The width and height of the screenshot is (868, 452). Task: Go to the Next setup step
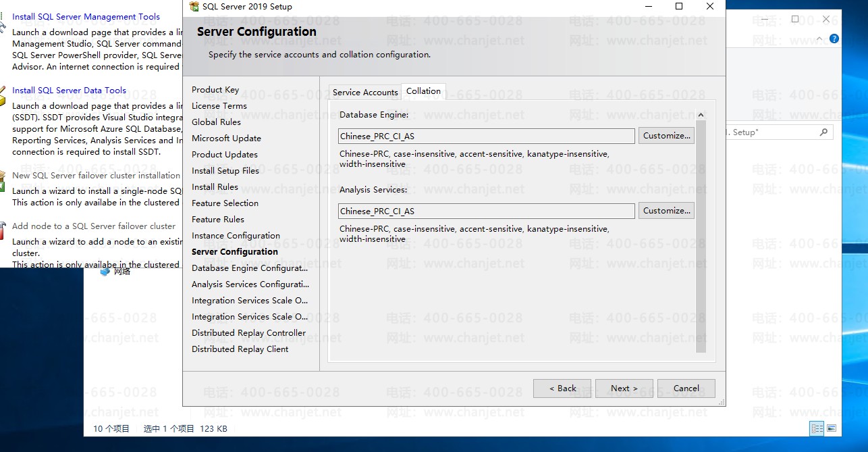624,388
